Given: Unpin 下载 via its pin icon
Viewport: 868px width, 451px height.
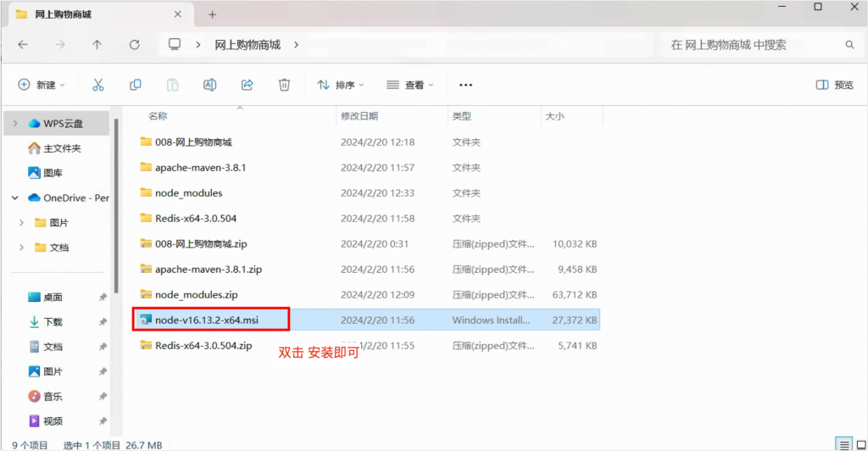Looking at the screenshot, I should pyautogui.click(x=103, y=322).
